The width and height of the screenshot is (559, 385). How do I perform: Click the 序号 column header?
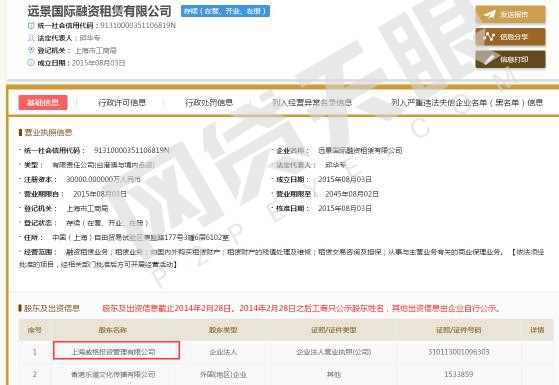[x=35, y=330]
